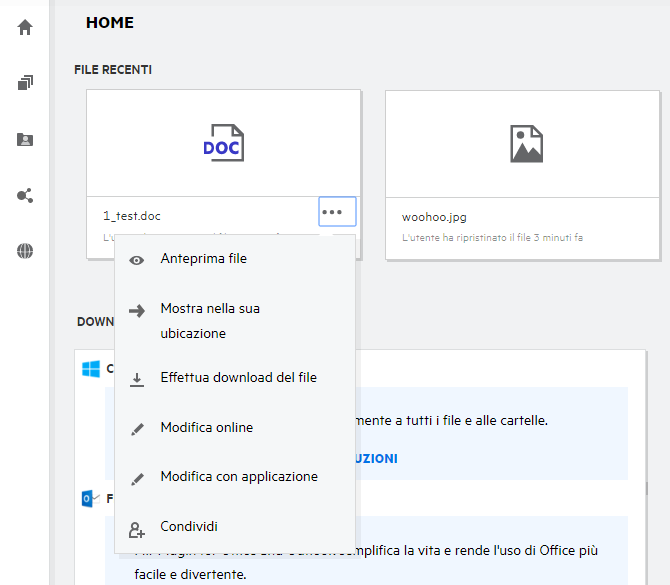The height and width of the screenshot is (585, 670).
Task: Click the eye icon beside Anteprima file
Action: coord(138,259)
